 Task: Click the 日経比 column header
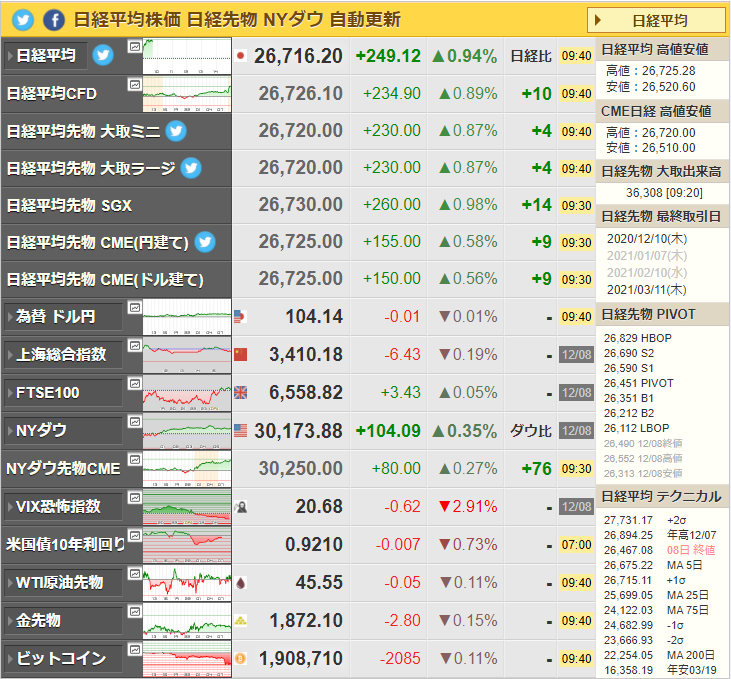(x=531, y=56)
